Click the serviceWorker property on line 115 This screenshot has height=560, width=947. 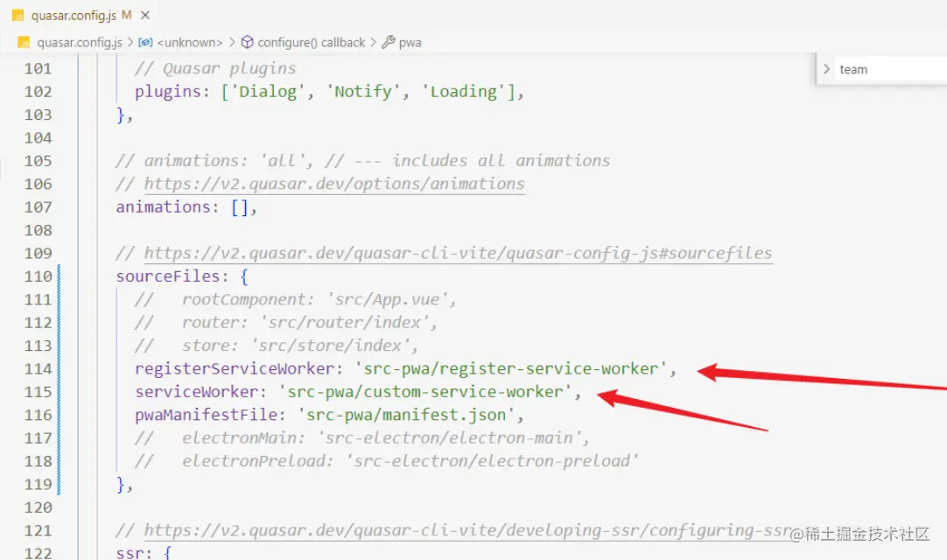pos(196,391)
